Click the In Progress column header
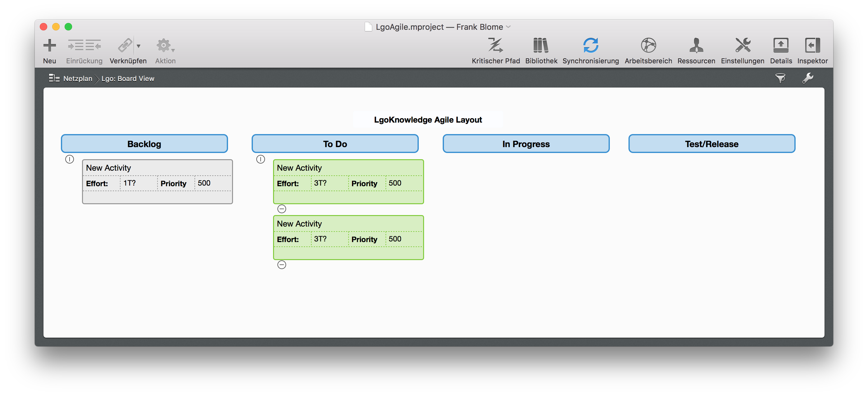868x396 pixels. tap(526, 144)
